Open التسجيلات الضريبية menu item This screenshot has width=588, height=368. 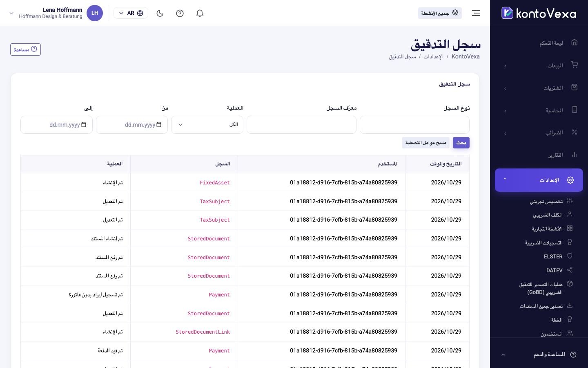pyautogui.click(x=544, y=242)
